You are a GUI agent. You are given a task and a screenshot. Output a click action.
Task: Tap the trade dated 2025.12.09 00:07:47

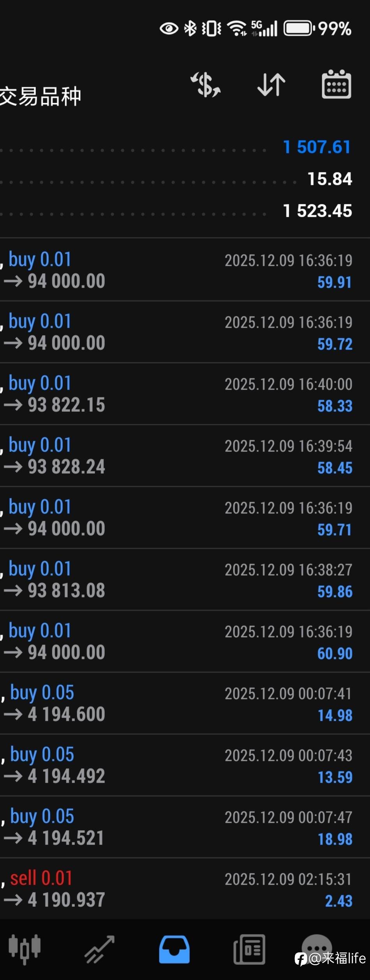(185, 827)
